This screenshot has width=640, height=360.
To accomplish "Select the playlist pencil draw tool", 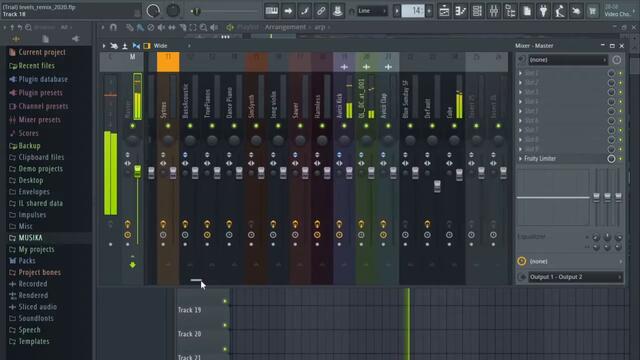I will [x=129, y=27].
